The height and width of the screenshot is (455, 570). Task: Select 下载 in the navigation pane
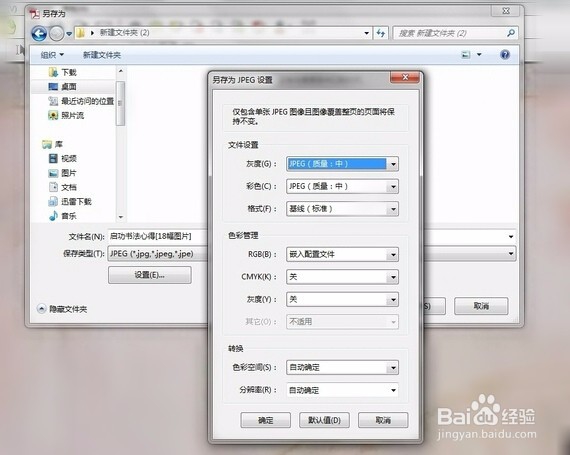[x=63, y=72]
